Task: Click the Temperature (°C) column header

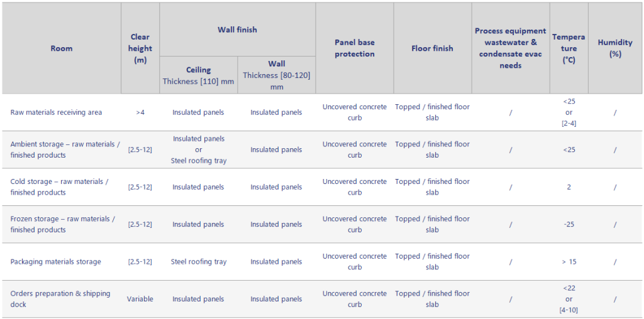Action: [569, 48]
